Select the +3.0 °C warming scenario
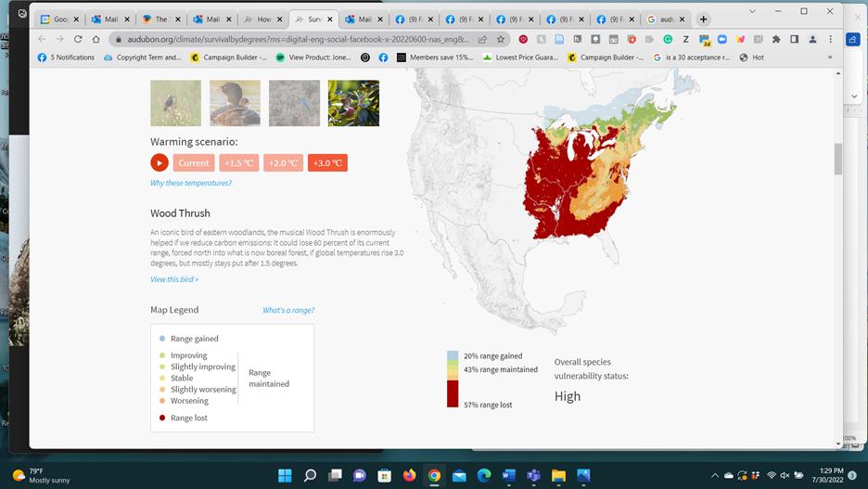Image resolution: width=868 pixels, height=489 pixels. click(327, 163)
